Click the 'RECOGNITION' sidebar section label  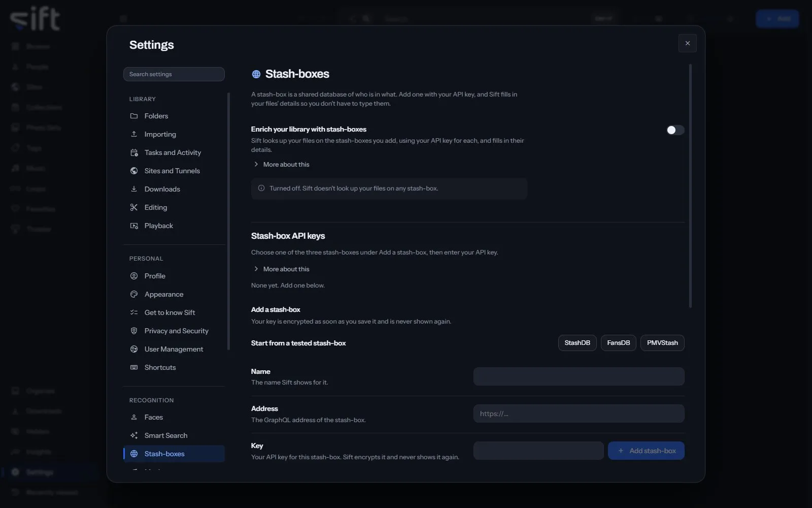coord(151,400)
